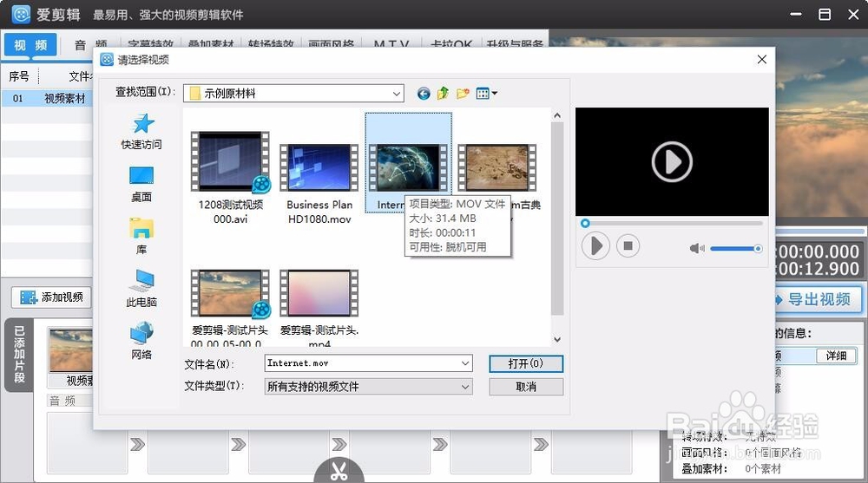Click the 打开(O) open button

click(x=526, y=363)
